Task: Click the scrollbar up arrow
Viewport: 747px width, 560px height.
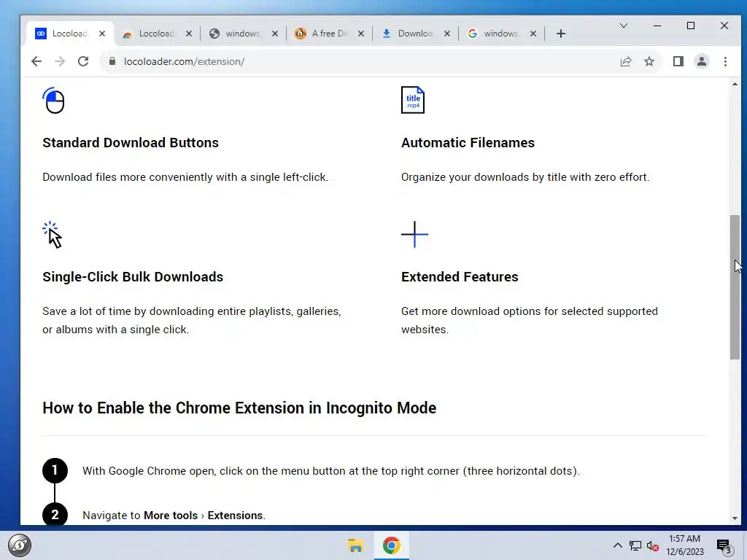Action: pos(735,85)
